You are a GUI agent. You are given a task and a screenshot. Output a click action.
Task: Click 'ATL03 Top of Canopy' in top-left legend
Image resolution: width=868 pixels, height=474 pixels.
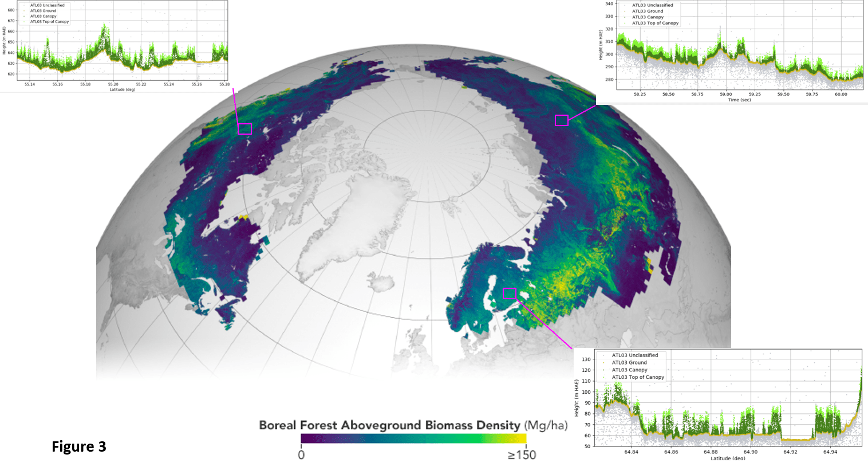pyautogui.click(x=49, y=22)
